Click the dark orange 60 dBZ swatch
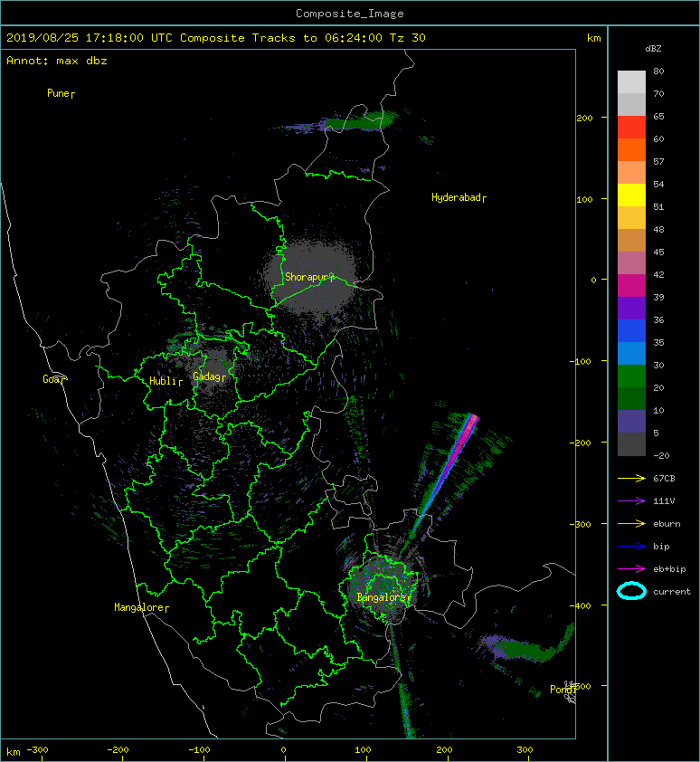 click(631, 149)
